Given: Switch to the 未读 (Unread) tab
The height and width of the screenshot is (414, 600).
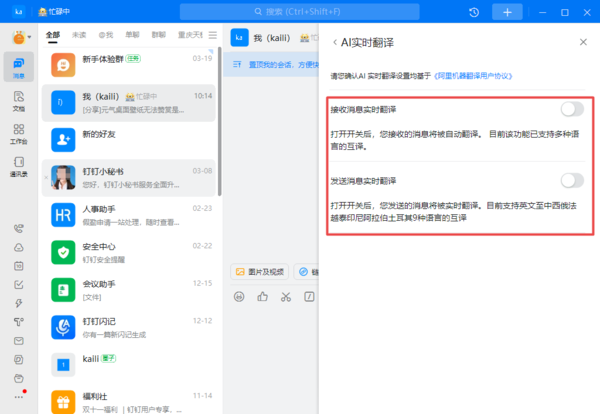Looking at the screenshot, I should tap(79, 34).
